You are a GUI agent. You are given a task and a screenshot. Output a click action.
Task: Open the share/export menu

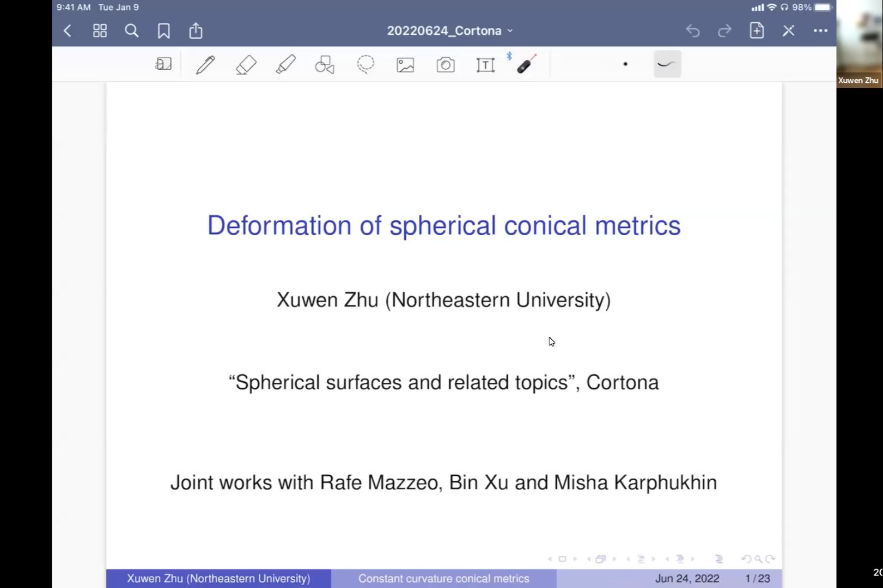[x=196, y=30]
